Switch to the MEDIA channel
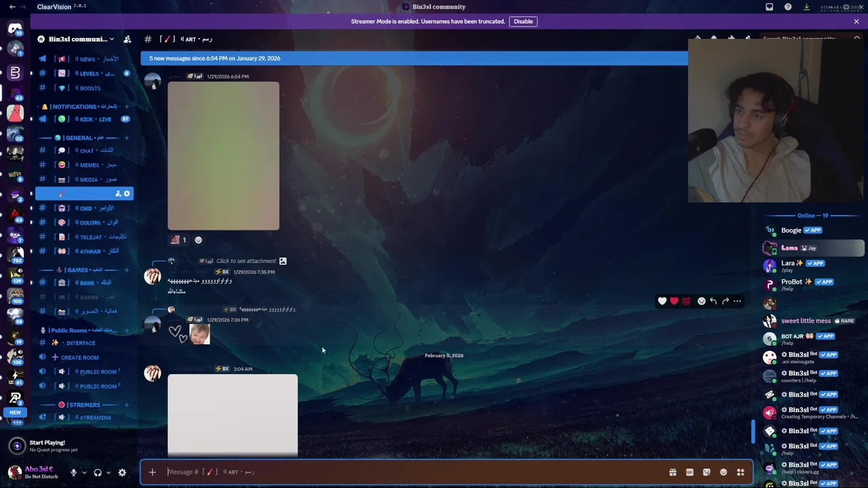This screenshot has height=488, width=868. 84,180
